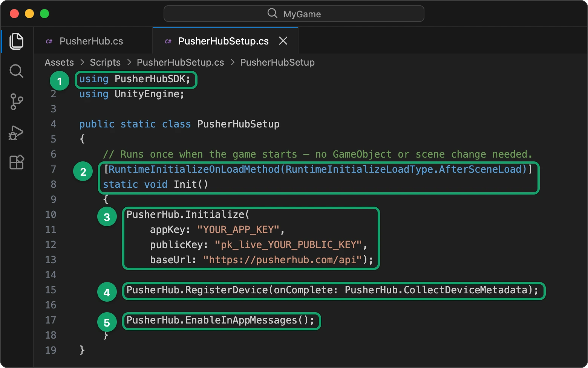Screen dimensions: 588x368
Task: Expand chevron before PusherHubSetup class breadcrumb
Action: [x=232, y=62]
